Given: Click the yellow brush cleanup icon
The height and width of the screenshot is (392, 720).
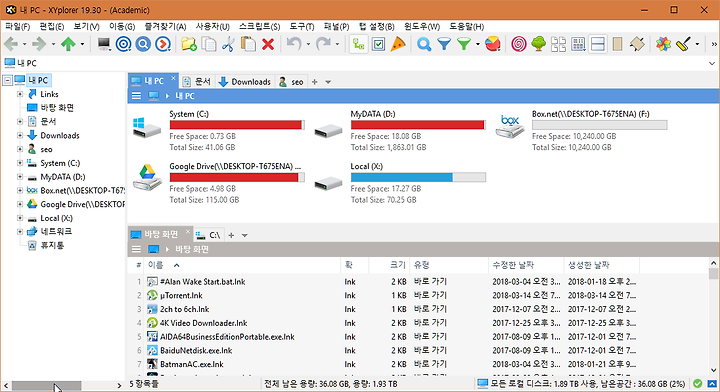Looking at the screenshot, I should (683, 44).
